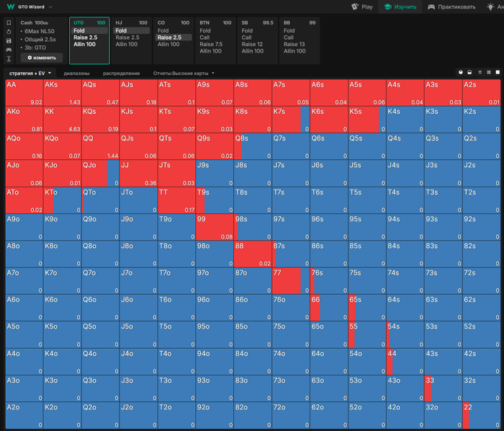
Task: Open the Play tab with cards icon
Action: point(362,6)
